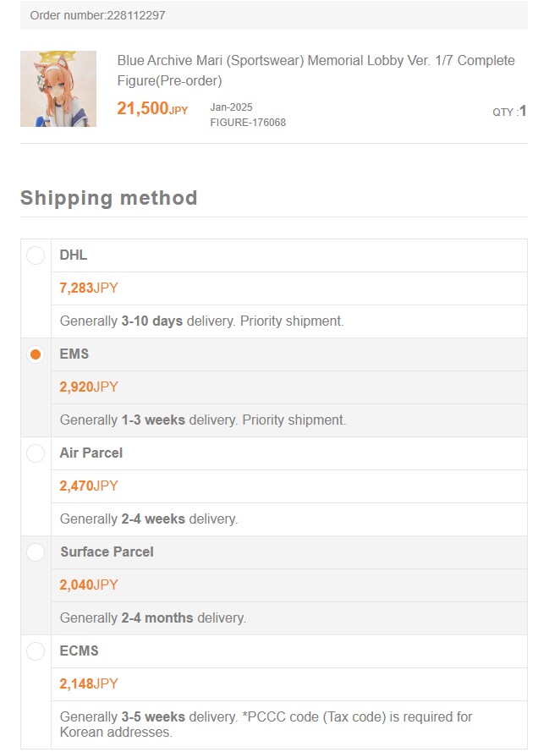This screenshot has width=560, height=752.
Task: Click the ECMS shipping method label
Action: pos(80,651)
